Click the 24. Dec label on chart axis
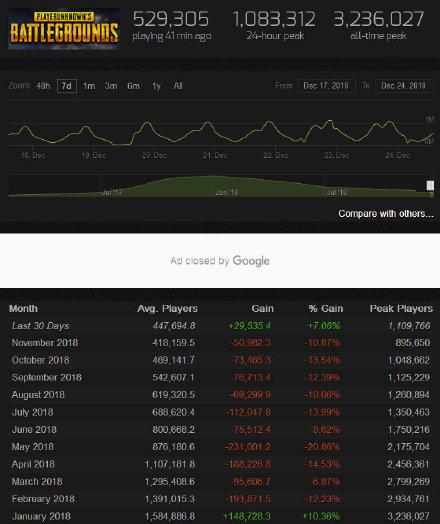This screenshot has width=440, height=524. (397, 155)
